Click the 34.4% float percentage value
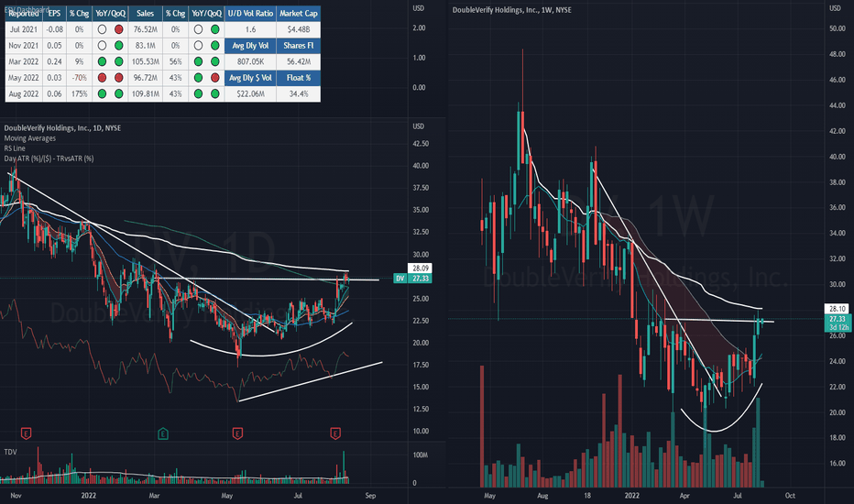The width and height of the screenshot is (854, 504). (x=299, y=93)
